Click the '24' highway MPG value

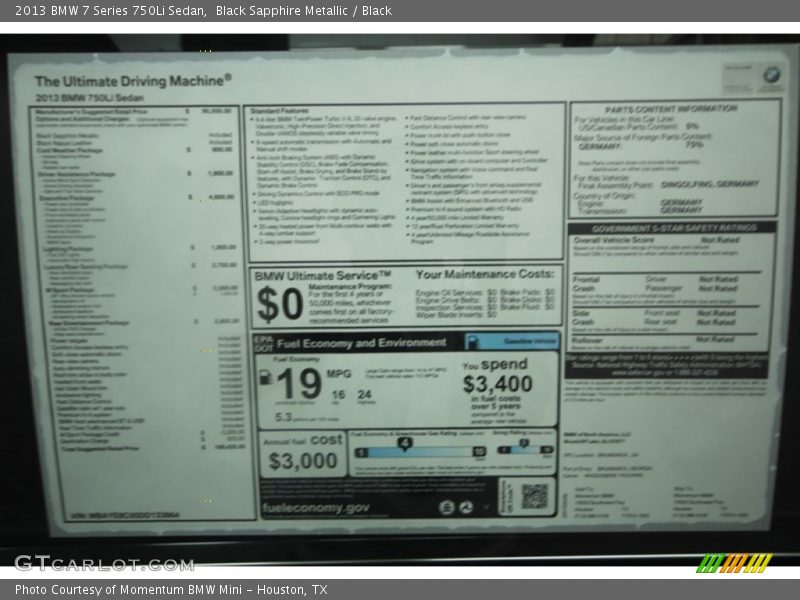(364, 394)
